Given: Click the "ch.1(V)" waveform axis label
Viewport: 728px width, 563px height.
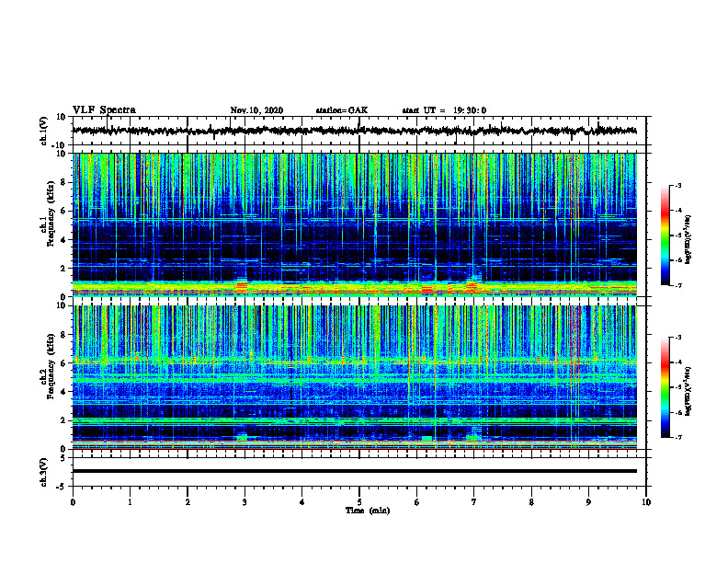Looking at the screenshot, I should click(x=43, y=131).
